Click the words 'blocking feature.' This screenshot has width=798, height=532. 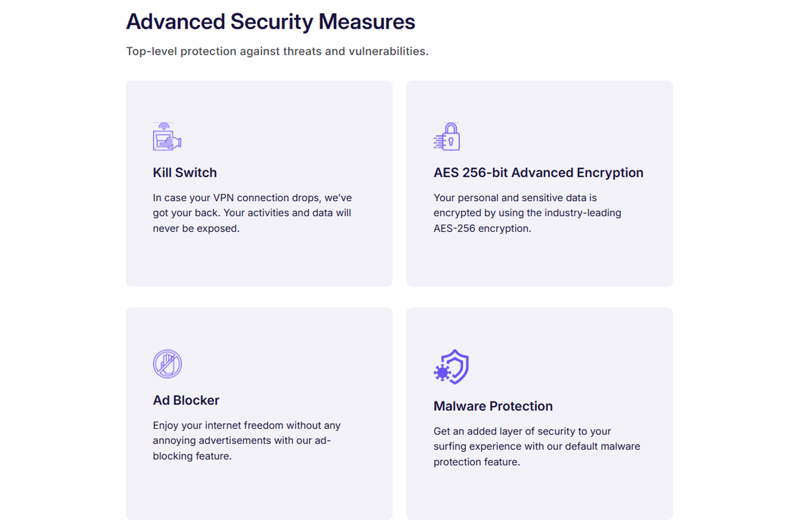[192, 456]
